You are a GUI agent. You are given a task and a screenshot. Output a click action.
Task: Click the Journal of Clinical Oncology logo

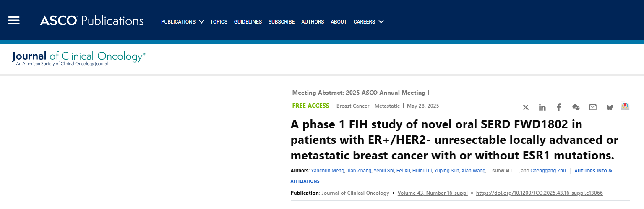(x=79, y=58)
